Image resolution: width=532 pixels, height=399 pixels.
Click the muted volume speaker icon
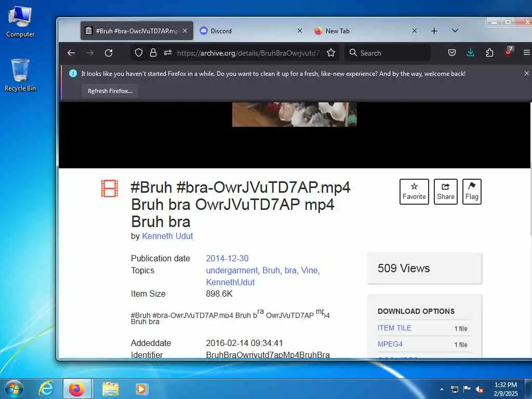click(480, 390)
